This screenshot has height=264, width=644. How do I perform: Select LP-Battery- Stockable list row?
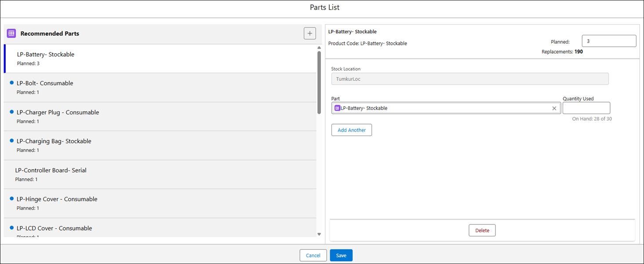click(x=160, y=59)
